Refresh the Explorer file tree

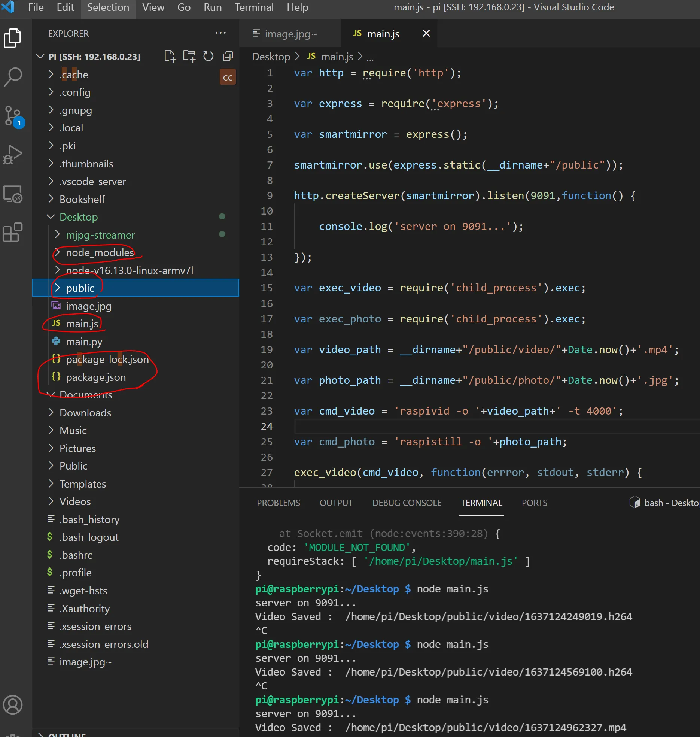pos(208,57)
